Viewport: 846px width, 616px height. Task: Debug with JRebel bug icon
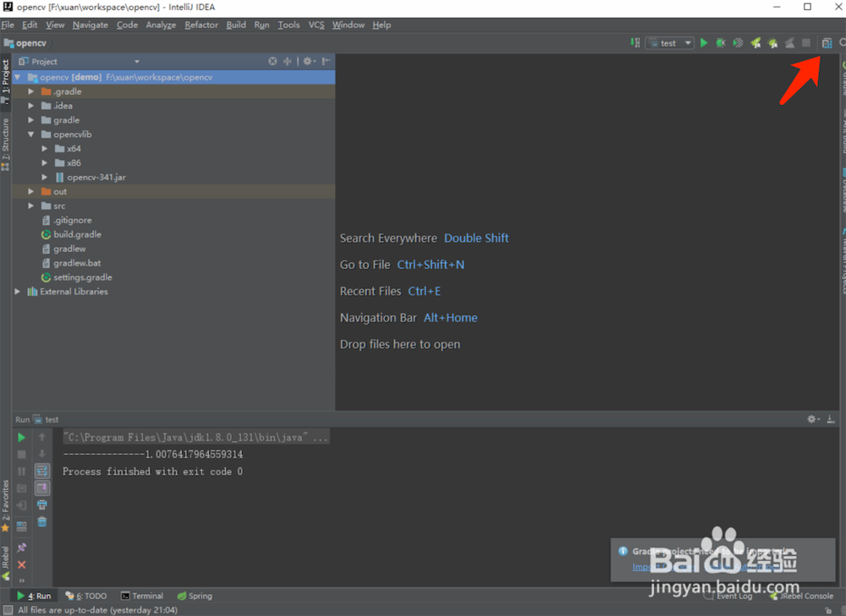(772, 42)
